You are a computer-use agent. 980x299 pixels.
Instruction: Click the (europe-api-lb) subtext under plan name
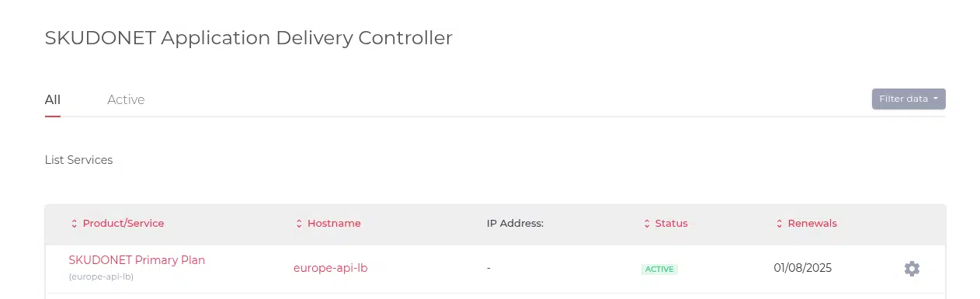click(101, 276)
